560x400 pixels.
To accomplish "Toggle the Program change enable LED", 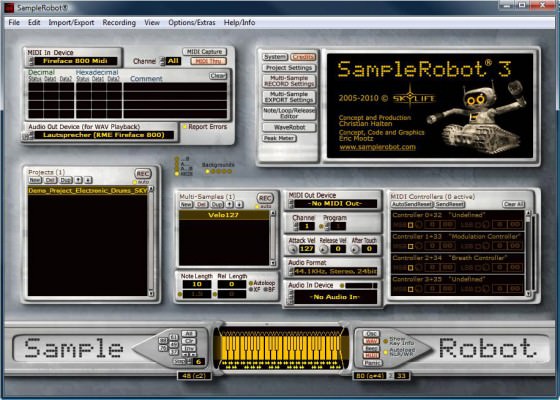I will coord(321,226).
